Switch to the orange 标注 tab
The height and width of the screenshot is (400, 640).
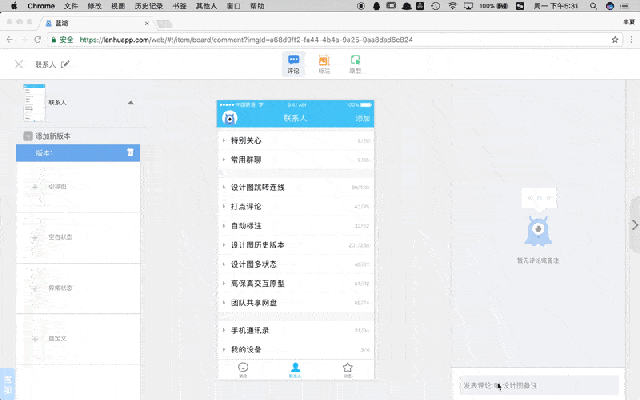click(x=324, y=64)
